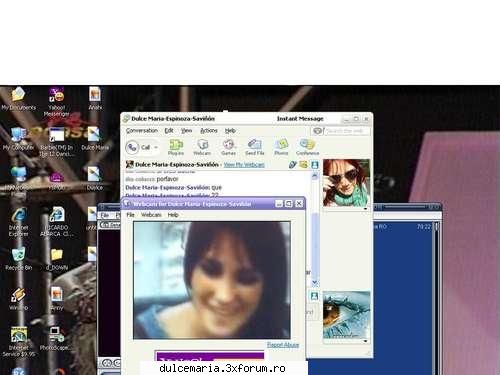The height and width of the screenshot is (375, 500).
Task: Open the RICARDO ARJONA desktop shortcut
Action: 56,222
